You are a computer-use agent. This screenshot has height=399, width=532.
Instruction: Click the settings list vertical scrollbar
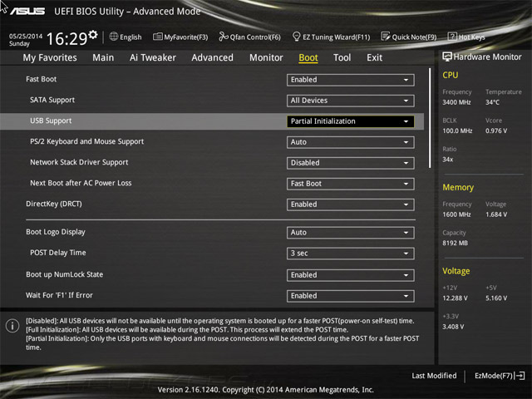point(430,118)
